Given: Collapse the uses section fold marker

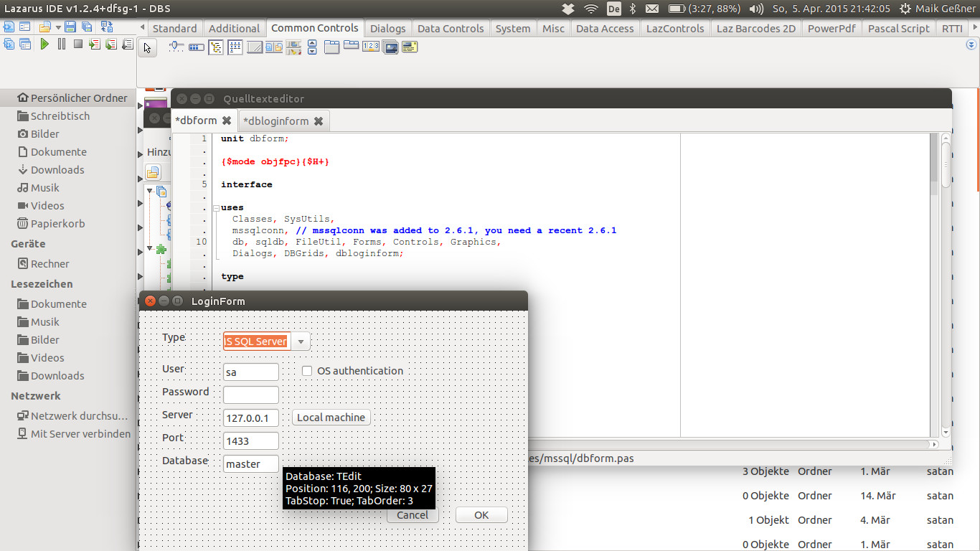Looking at the screenshot, I should (x=215, y=208).
